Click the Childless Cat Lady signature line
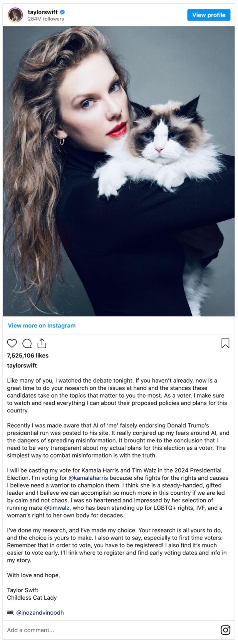This screenshot has width=238, height=644. [32, 597]
